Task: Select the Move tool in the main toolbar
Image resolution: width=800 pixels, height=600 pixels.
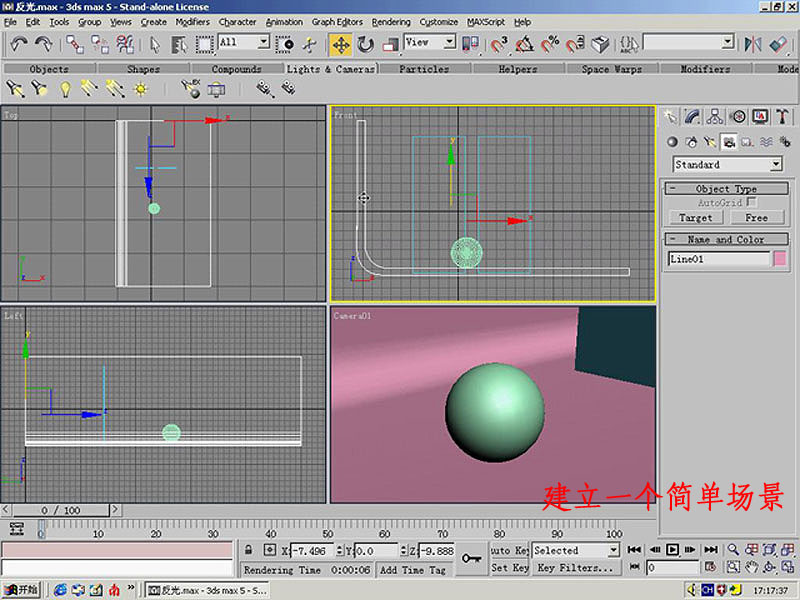Action: pyautogui.click(x=340, y=44)
